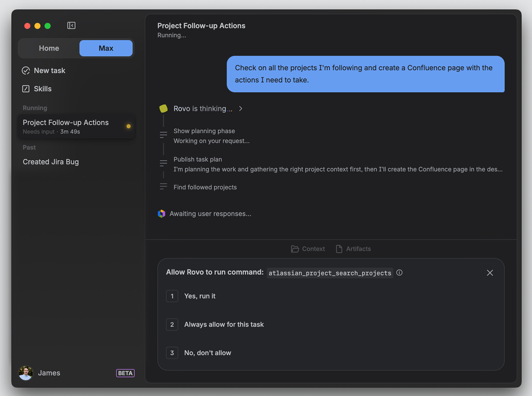532x396 pixels.
Task: Click the number 1 key badge
Action: click(172, 296)
